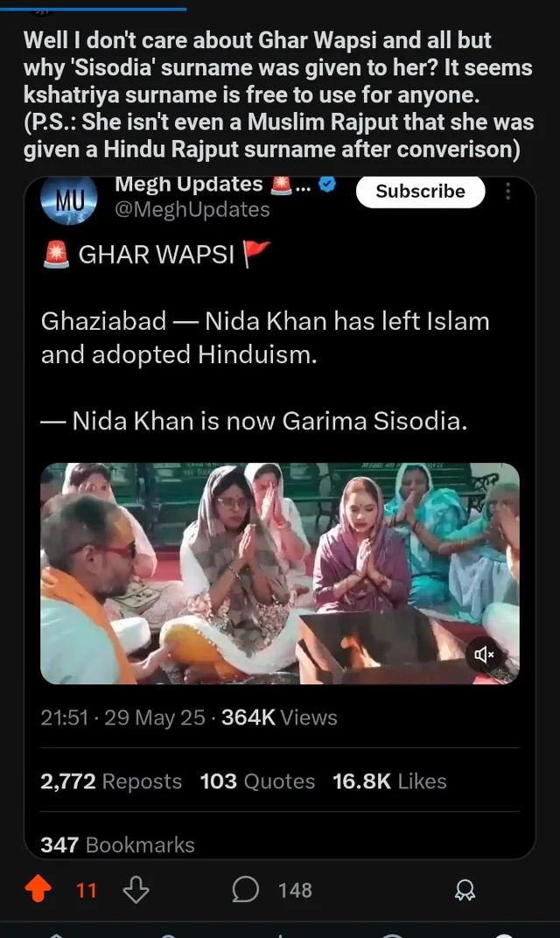View the 16.8K Likes list
This screenshot has width=560, height=938.
click(389, 781)
